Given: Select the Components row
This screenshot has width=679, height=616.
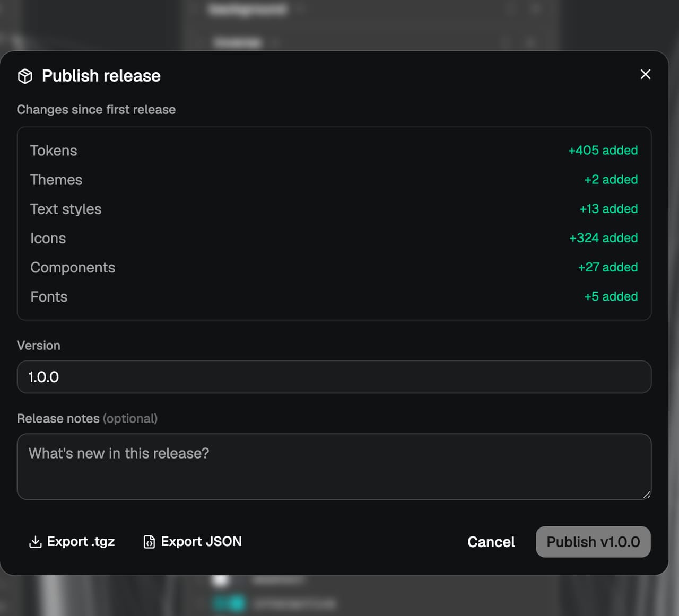Looking at the screenshot, I should click(334, 267).
